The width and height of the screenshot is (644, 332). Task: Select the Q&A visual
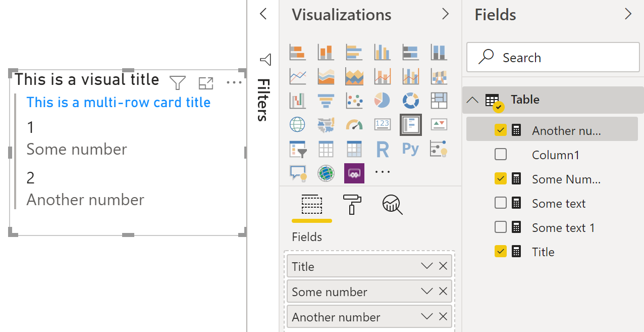click(297, 173)
